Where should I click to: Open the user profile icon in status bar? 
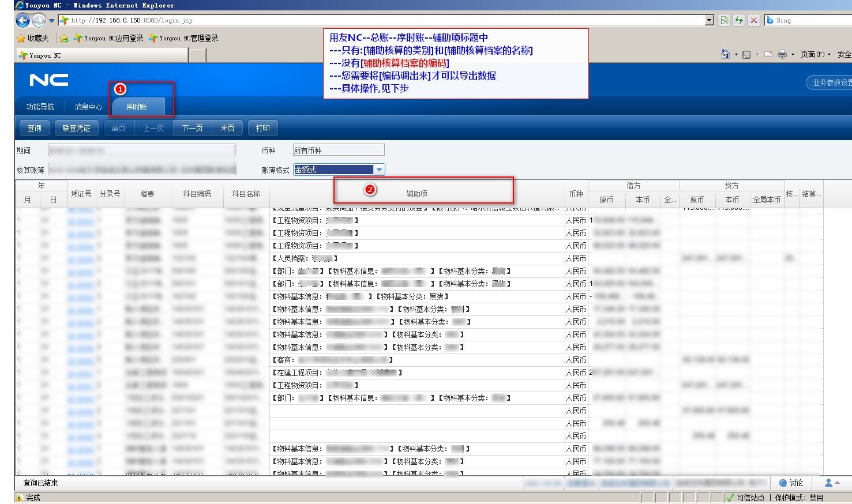[x=828, y=483]
